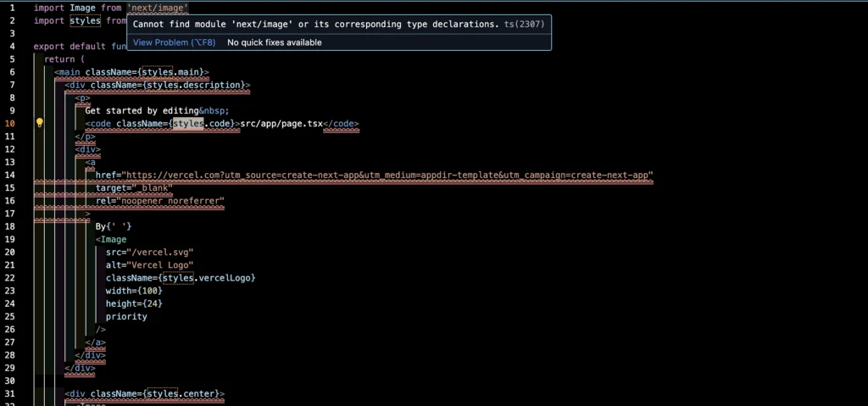Screen dimensions: 868x406
Task: Click the height={24} attribute
Action: point(134,303)
